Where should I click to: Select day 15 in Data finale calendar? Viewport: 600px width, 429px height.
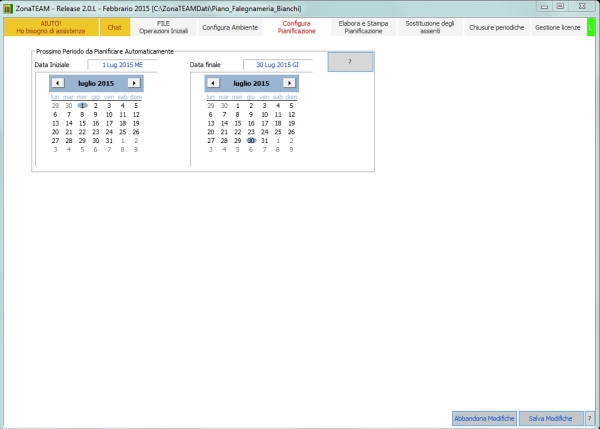[x=238, y=123]
